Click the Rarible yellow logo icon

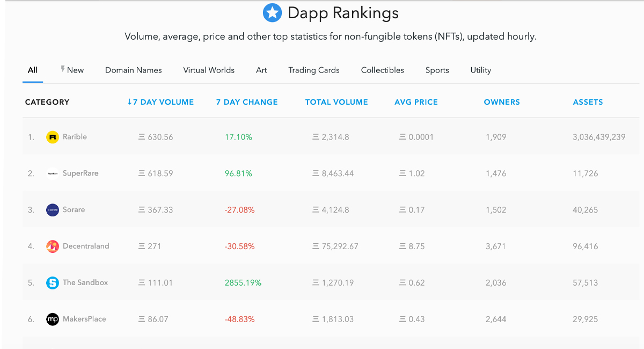tap(52, 137)
